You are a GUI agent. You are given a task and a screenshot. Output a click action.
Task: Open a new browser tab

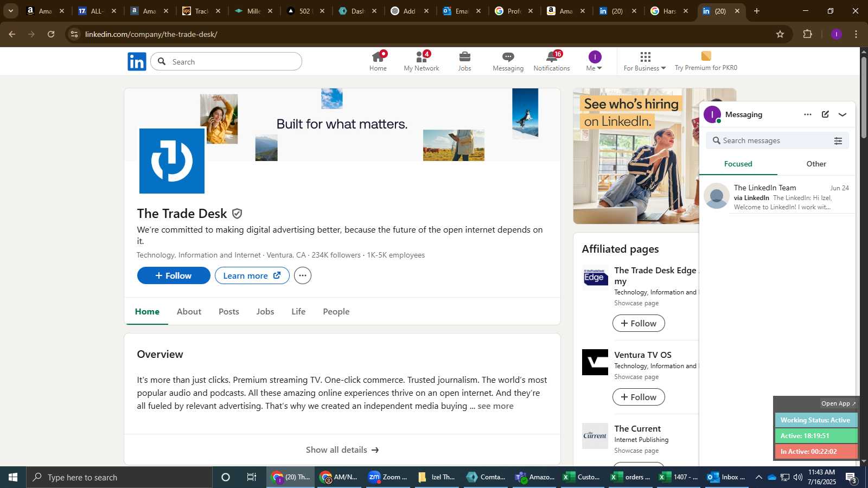[x=757, y=11]
